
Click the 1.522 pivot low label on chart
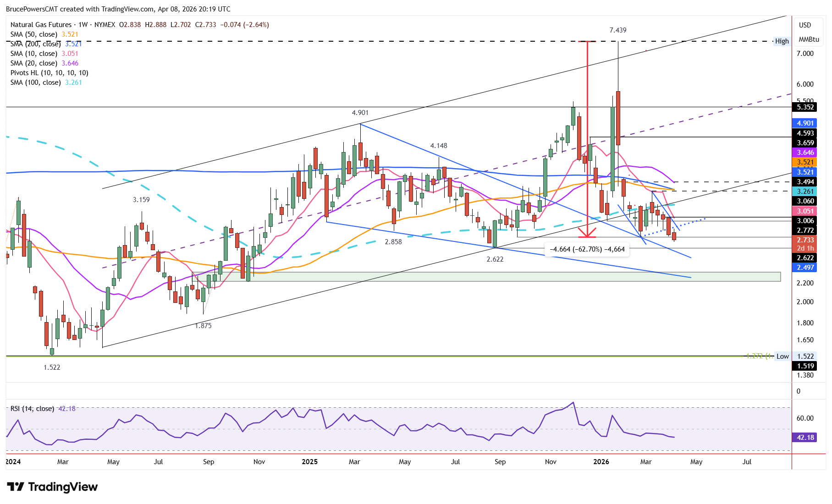pyautogui.click(x=52, y=367)
